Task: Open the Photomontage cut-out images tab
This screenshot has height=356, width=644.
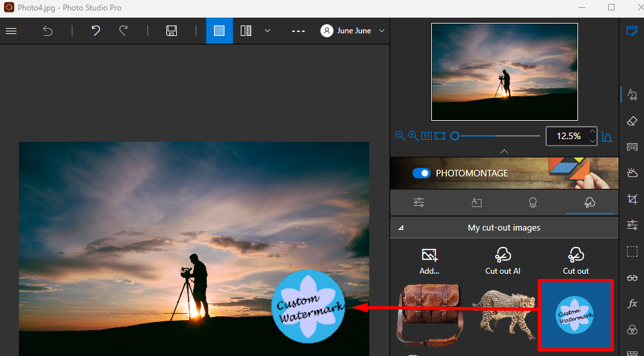Action: click(590, 202)
